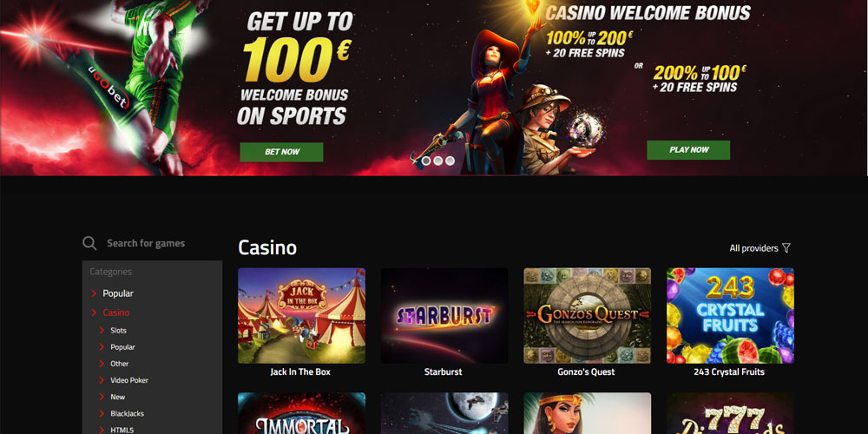Click the PLAY NOW button
Screen dimensions: 868x434
click(x=688, y=149)
